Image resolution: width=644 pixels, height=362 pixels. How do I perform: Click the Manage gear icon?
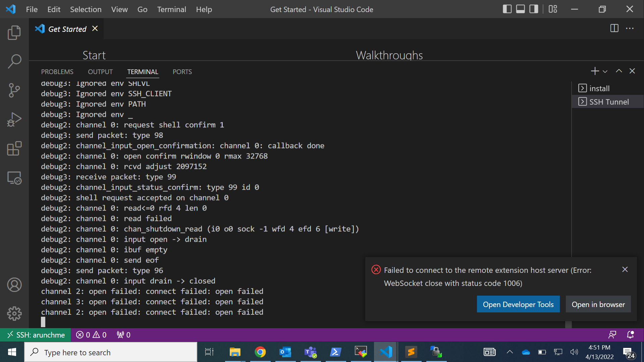pos(14,314)
